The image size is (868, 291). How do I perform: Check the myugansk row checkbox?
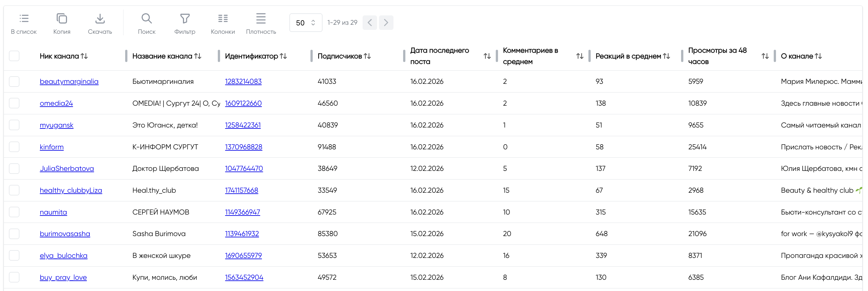(14, 125)
